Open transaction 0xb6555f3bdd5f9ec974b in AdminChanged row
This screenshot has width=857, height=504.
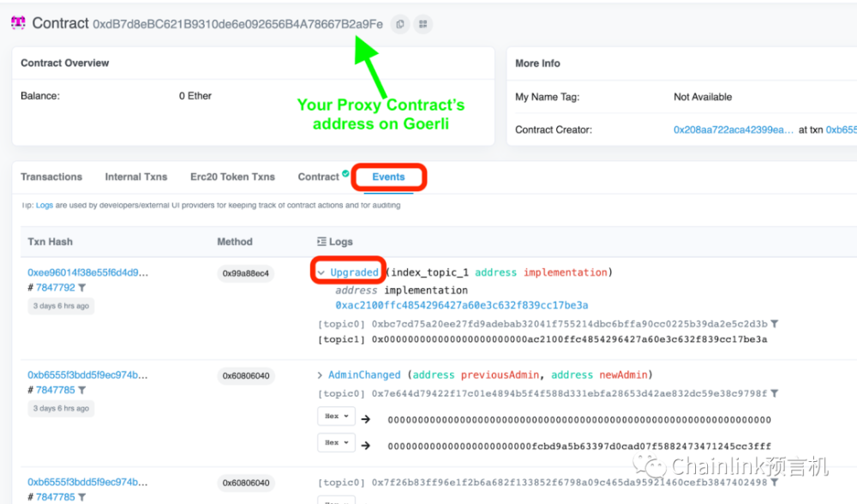(87, 375)
